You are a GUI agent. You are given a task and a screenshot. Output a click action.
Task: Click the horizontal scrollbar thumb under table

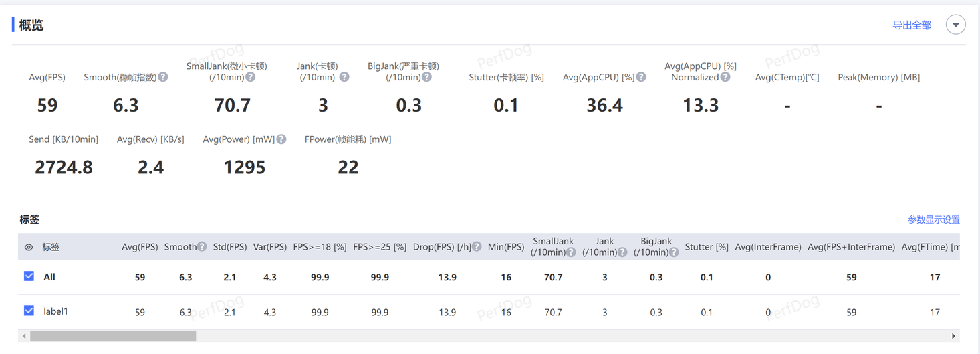click(x=112, y=336)
